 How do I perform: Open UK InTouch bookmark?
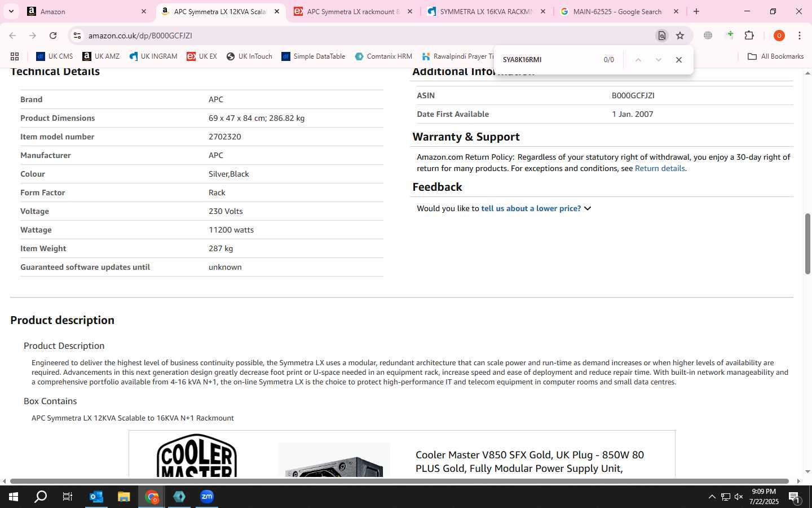[x=249, y=56]
